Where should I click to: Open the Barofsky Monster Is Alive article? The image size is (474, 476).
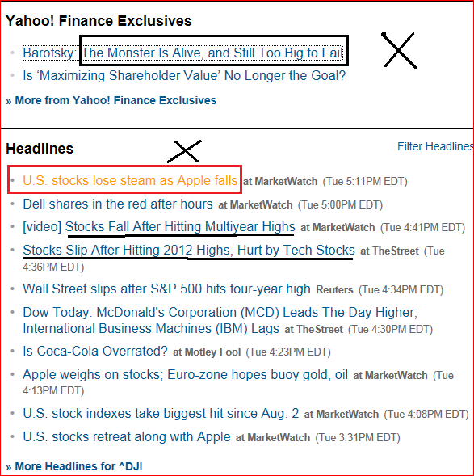[182, 53]
